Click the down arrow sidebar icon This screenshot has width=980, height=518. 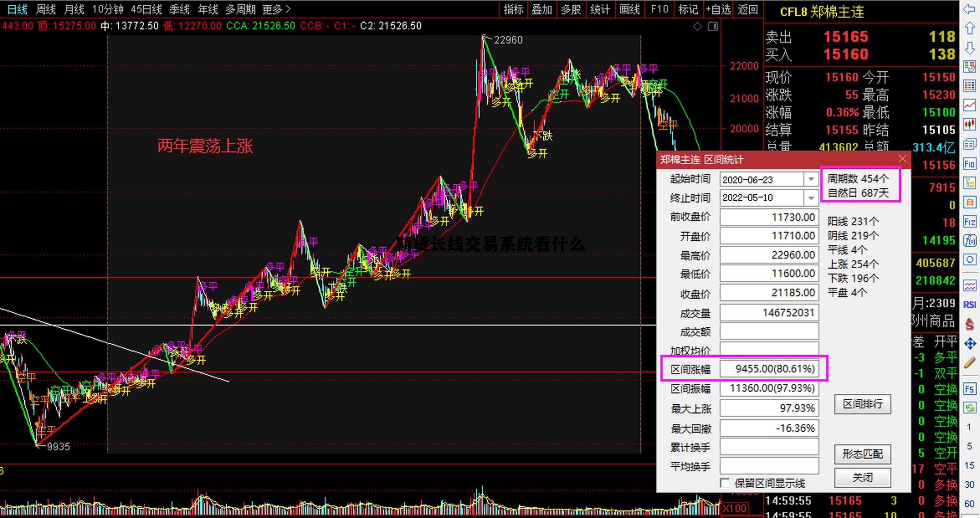tap(969, 48)
